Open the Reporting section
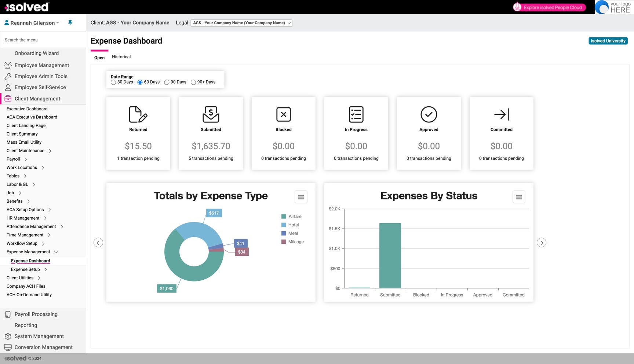 pos(26,326)
